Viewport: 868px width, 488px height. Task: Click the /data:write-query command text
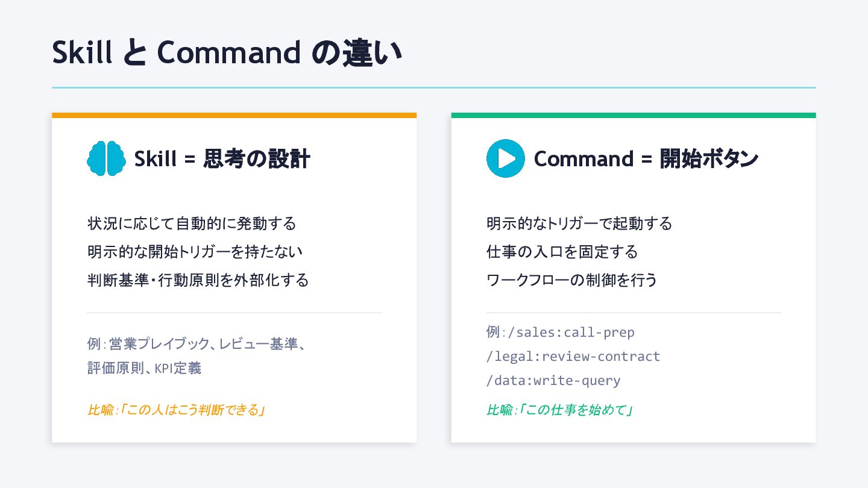click(x=553, y=380)
